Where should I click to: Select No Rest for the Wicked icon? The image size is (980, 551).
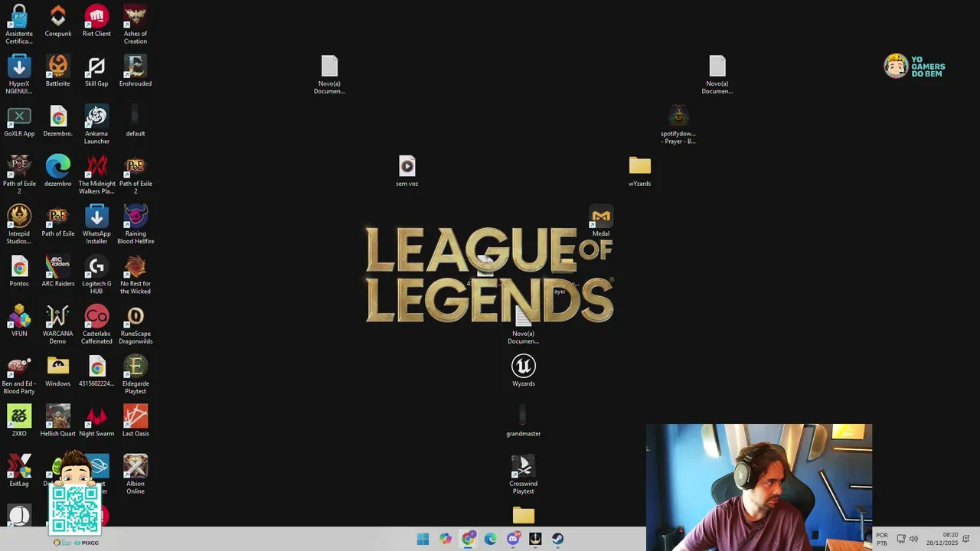[x=136, y=274]
